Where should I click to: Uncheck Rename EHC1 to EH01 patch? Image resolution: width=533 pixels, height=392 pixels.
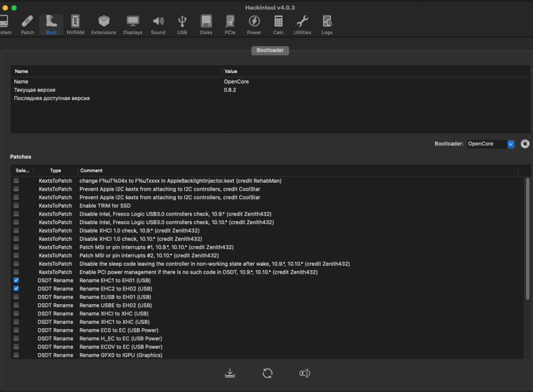[x=16, y=280]
